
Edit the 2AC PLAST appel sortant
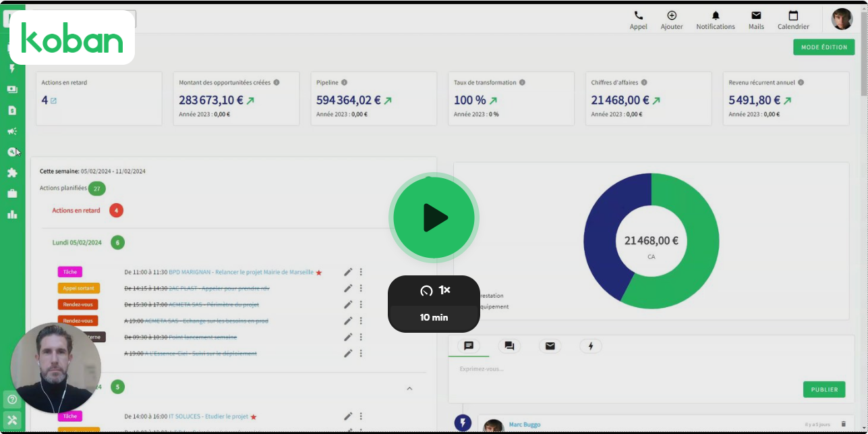coord(348,288)
